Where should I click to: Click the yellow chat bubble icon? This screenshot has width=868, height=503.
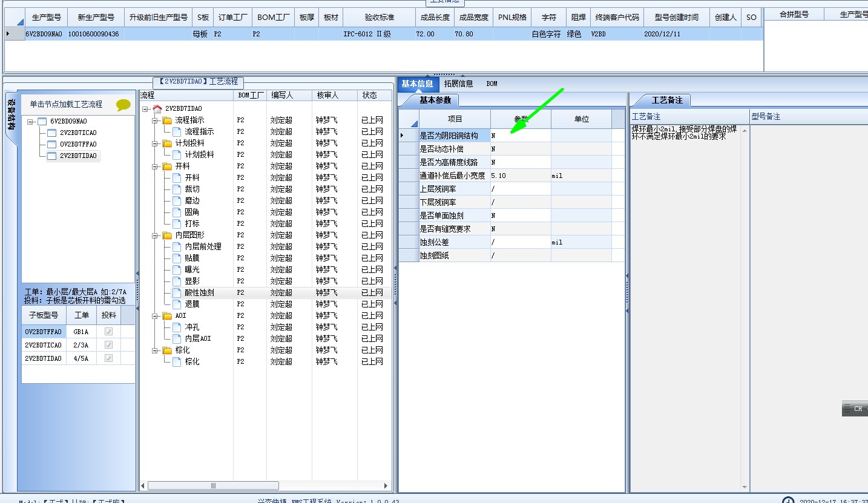pos(123,105)
